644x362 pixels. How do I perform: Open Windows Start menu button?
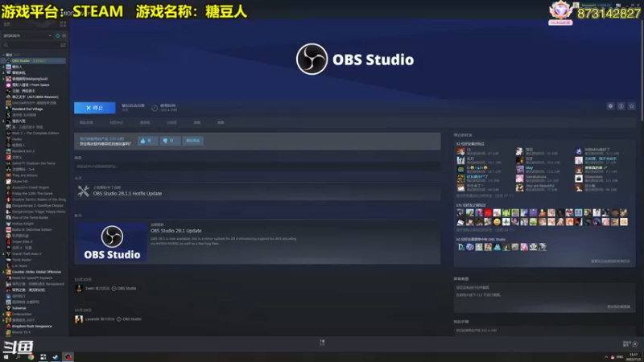pyautogui.click(x=6, y=357)
